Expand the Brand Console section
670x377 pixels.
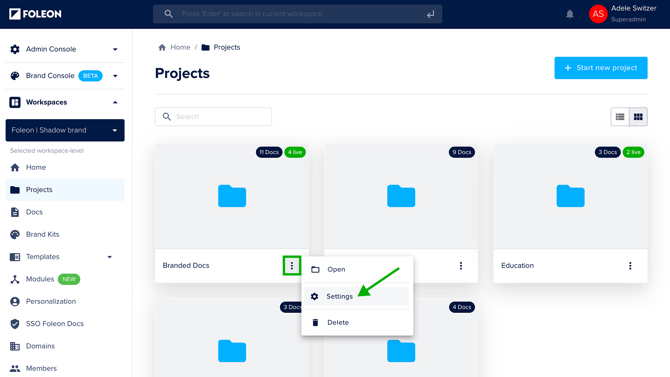[x=115, y=76]
